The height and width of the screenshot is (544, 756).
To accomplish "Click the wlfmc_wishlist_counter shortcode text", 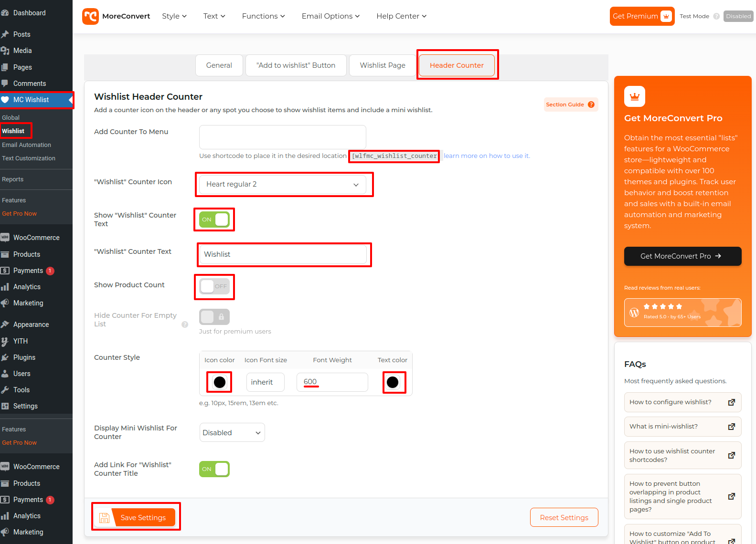I will [394, 156].
